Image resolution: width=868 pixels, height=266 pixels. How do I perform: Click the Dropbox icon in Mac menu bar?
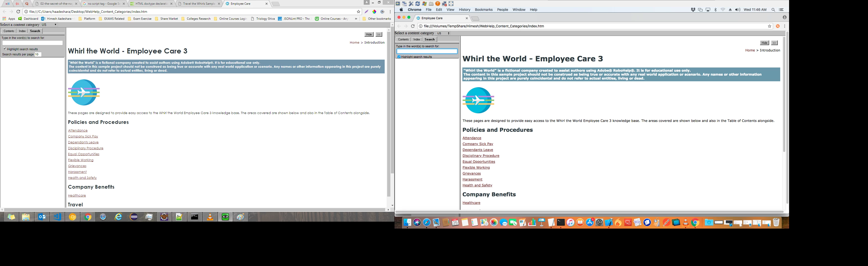point(693,10)
